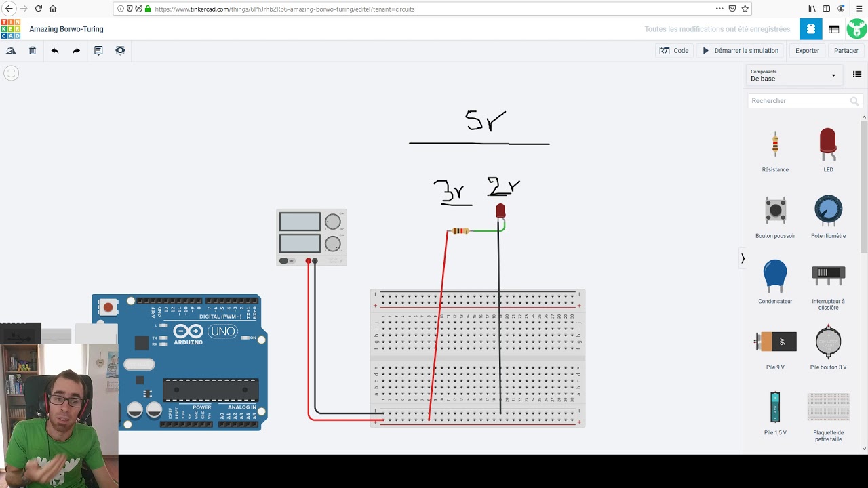
Task: Toggle the browser sidebar
Action: tap(827, 9)
